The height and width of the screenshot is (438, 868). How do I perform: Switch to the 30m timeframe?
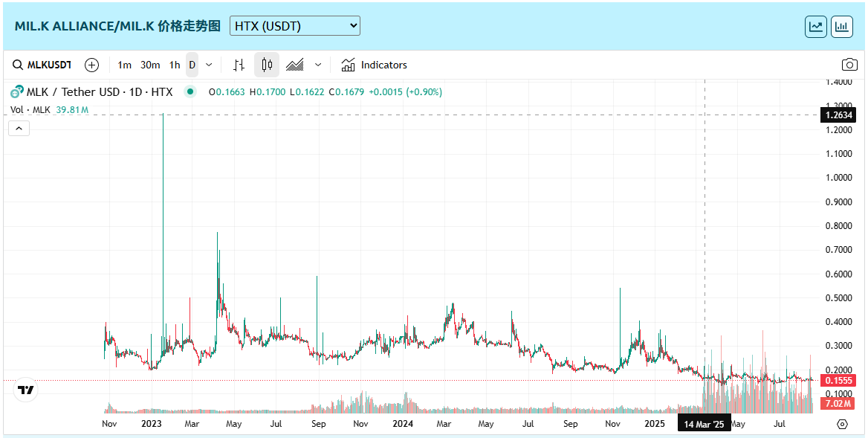(x=150, y=65)
